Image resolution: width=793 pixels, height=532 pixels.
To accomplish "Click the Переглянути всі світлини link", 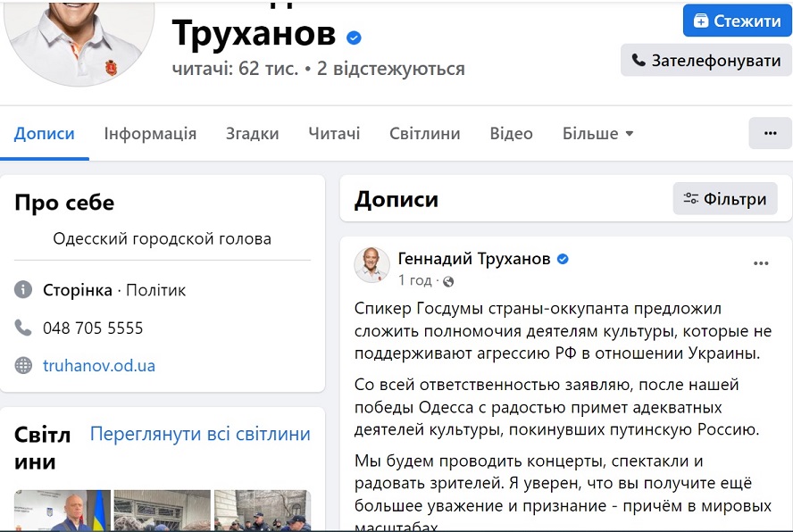I will click(x=200, y=435).
